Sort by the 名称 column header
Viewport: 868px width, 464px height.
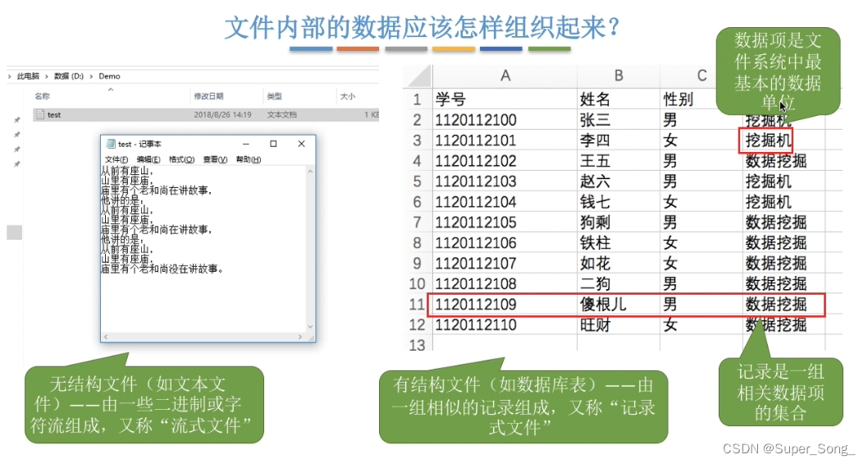pos(42,96)
